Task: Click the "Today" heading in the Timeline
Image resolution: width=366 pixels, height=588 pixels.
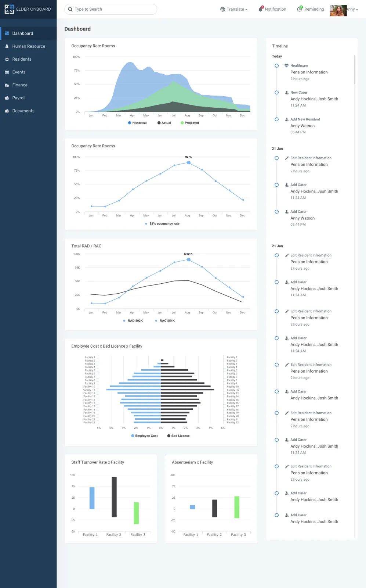Action: (x=277, y=57)
